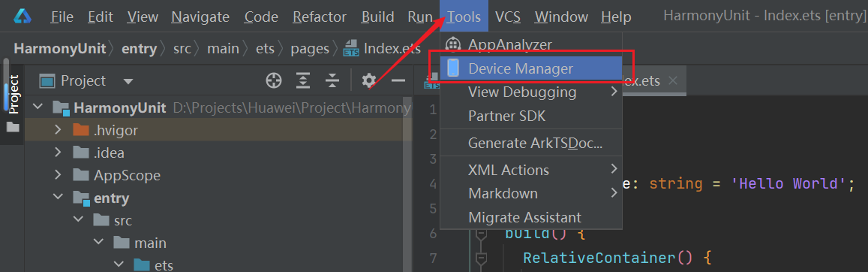The image size is (868, 272).
Task: Close the Index.ets editor tab
Action: (x=673, y=81)
